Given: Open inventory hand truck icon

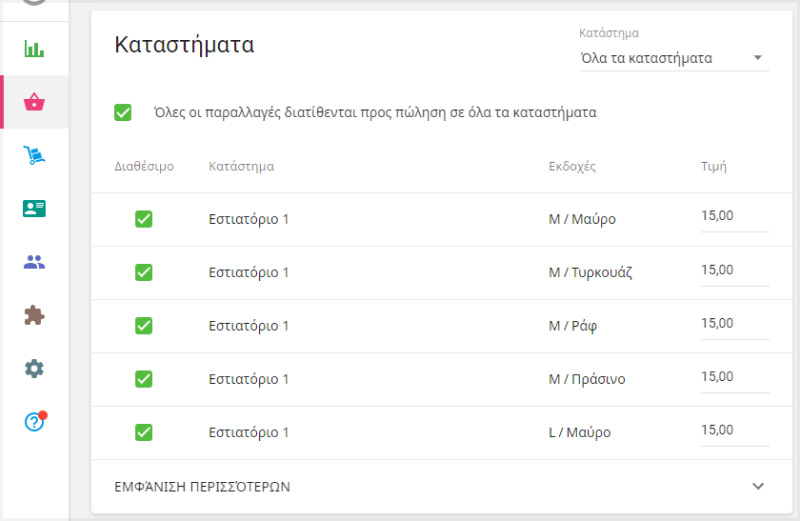Looking at the screenshot, I should click(x=34, y=155).
